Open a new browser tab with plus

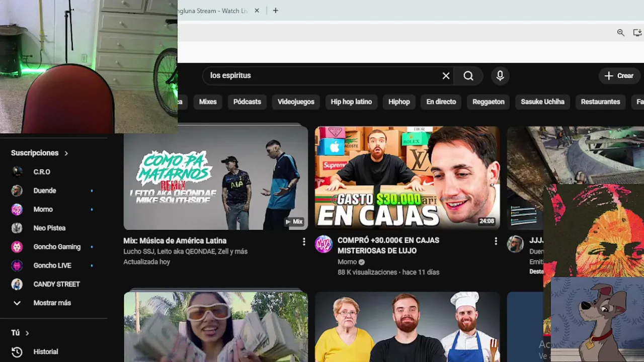tap(275, 11)
